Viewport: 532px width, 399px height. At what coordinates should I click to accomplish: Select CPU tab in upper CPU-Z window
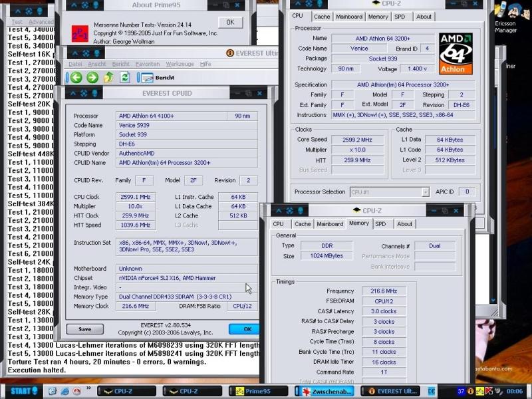click(x=297, y=16)
